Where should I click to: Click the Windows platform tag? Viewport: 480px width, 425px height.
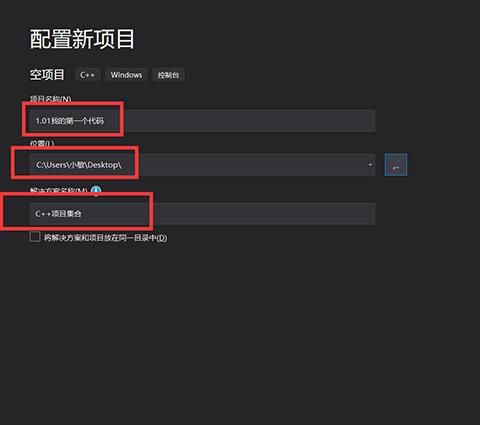126,75
